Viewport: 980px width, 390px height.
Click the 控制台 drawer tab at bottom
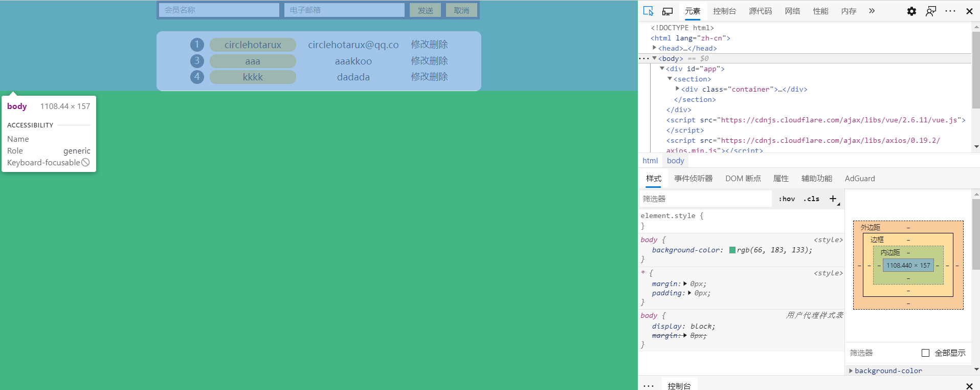coord(679,385)
